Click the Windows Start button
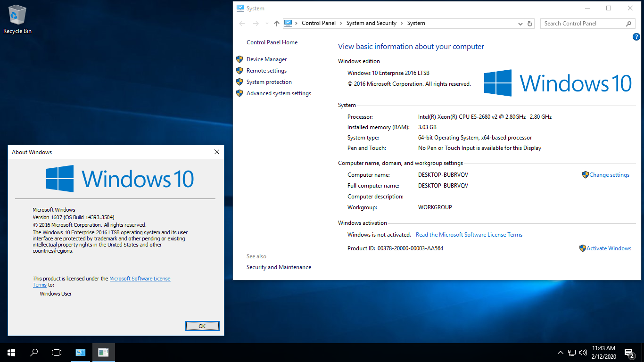This screenshot has width=644, height=362. pyautogui.click(x=11, y=352)
